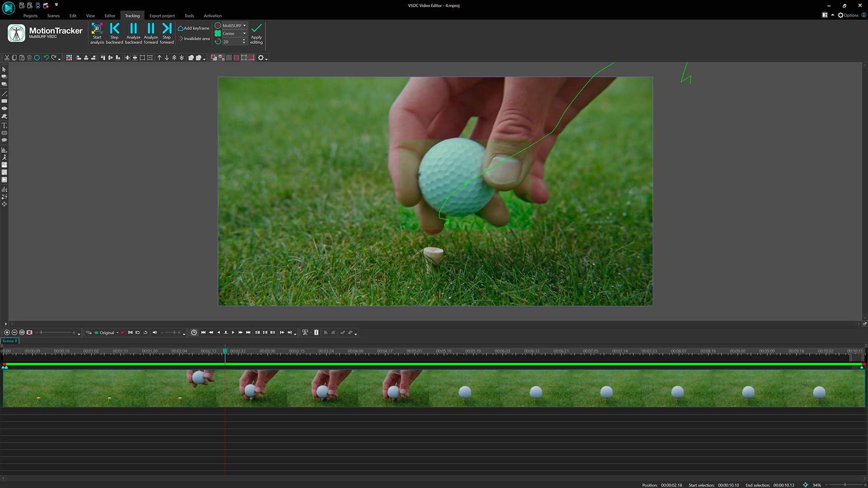Select the pencil tool on the left panel

point(5,94)
